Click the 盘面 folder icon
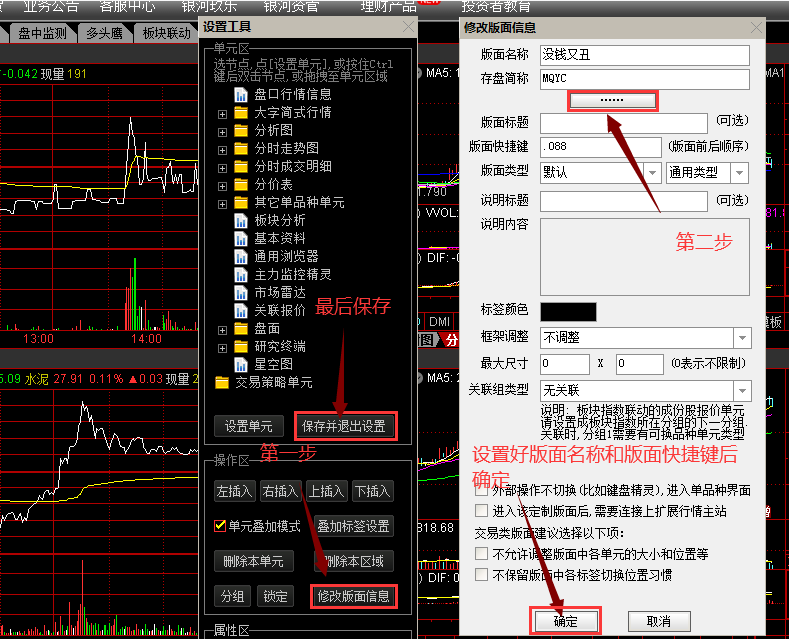The height and width of the screenshot is (639, 789). [241, 329]
